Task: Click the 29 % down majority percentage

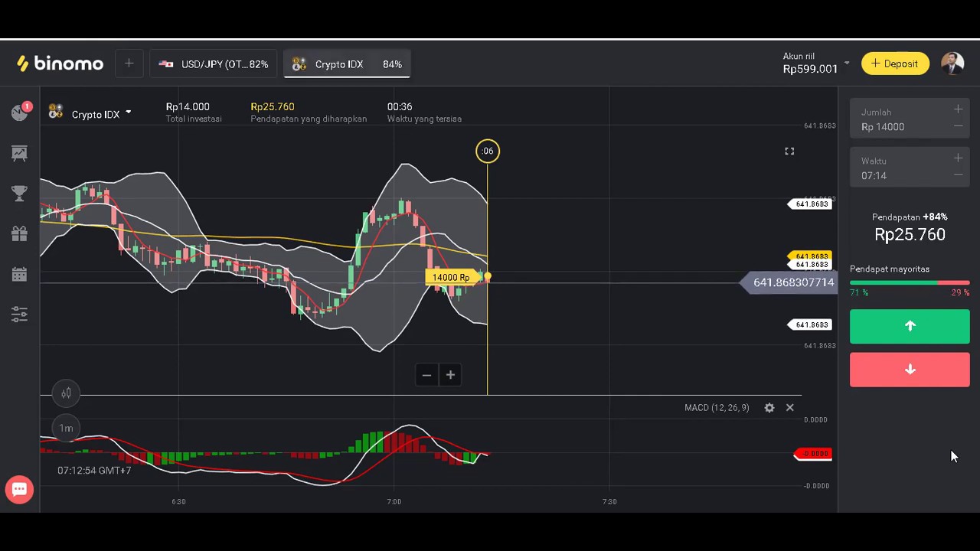Action: click(960, 292)
